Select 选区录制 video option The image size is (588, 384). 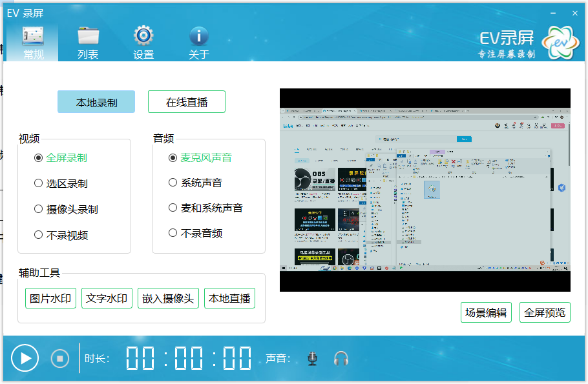click(x=60, y=183)
